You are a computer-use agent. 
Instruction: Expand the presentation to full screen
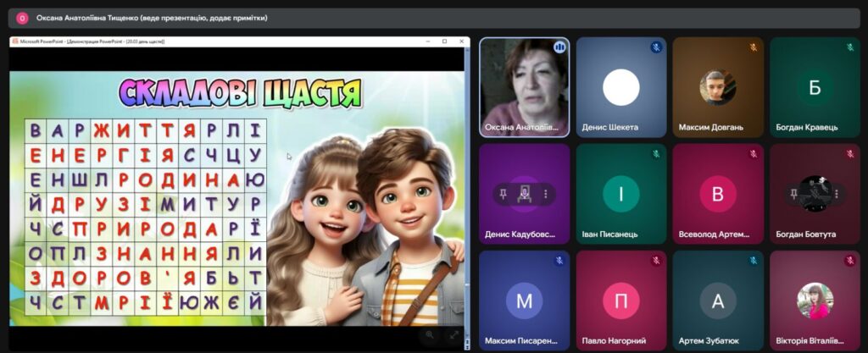[x=453, y=334]
